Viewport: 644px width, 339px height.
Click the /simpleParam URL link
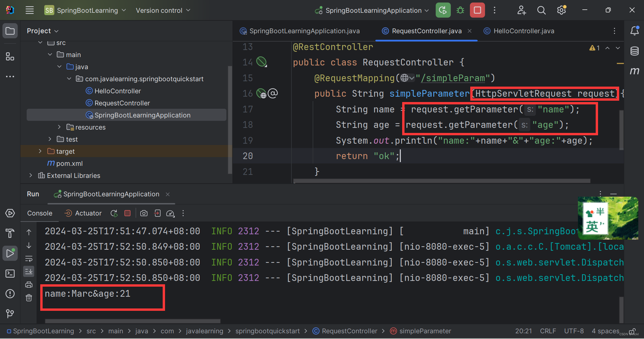click(x=453, y=78)
